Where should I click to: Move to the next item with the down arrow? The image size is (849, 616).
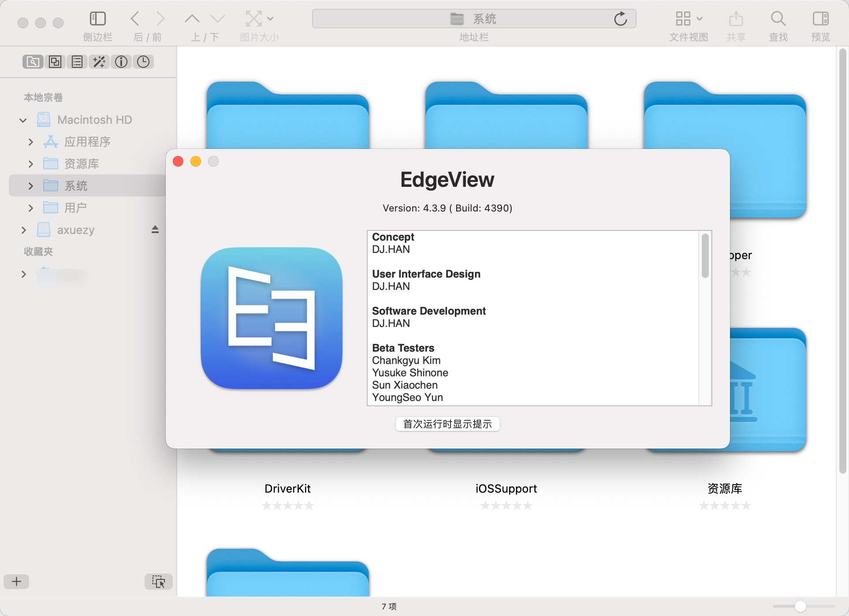pos(218,19)
